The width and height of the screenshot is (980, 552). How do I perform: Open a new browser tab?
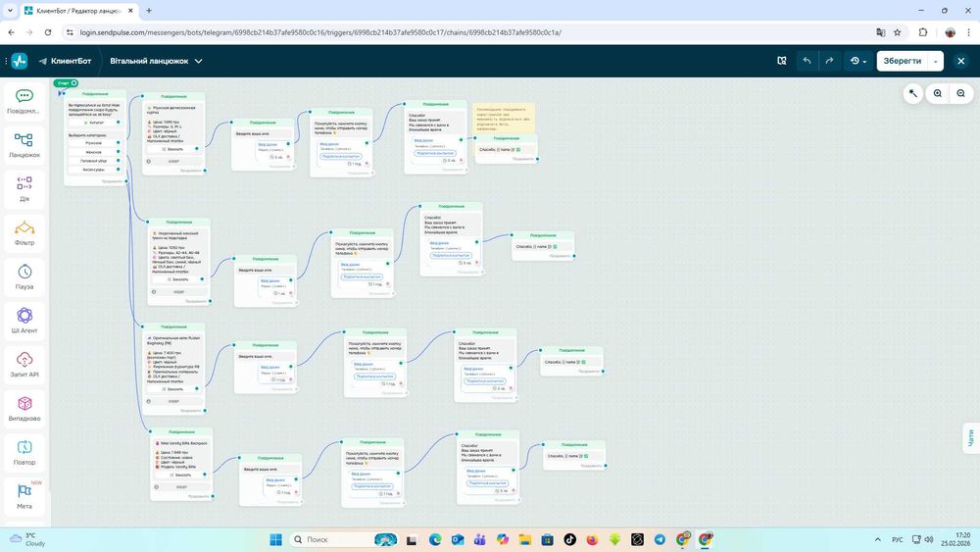149,11
